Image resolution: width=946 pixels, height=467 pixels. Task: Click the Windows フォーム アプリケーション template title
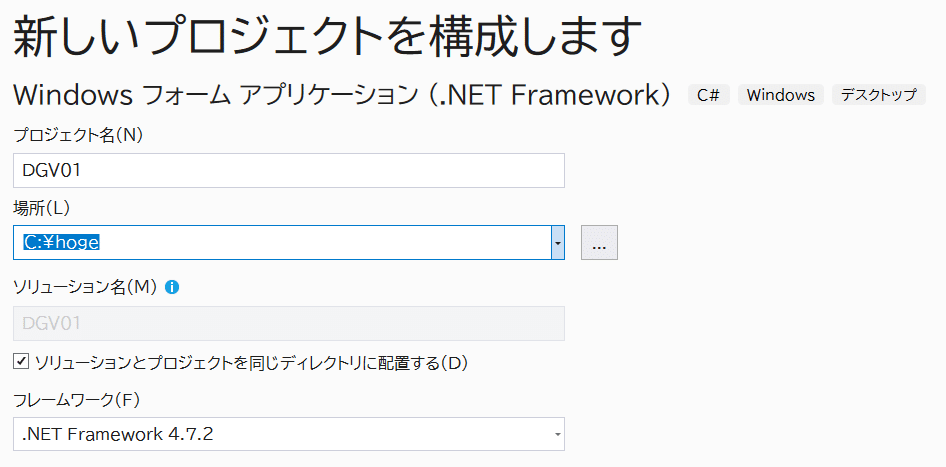340,95
